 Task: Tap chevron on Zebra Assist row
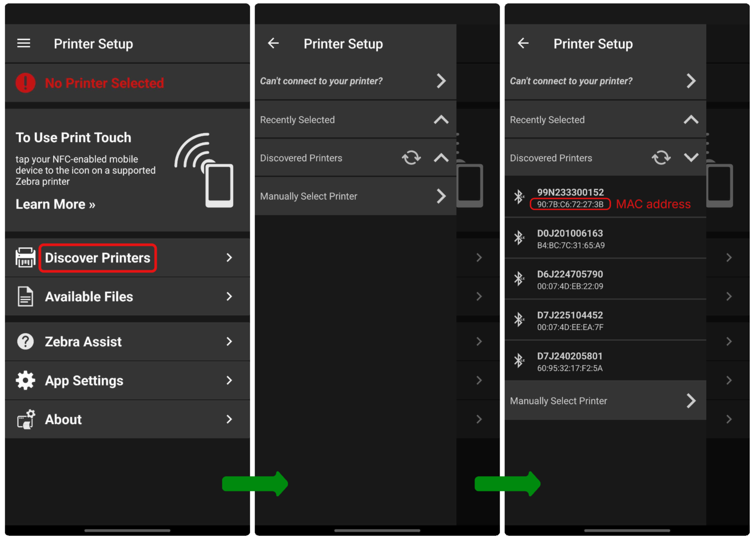(x=229, y=341)
